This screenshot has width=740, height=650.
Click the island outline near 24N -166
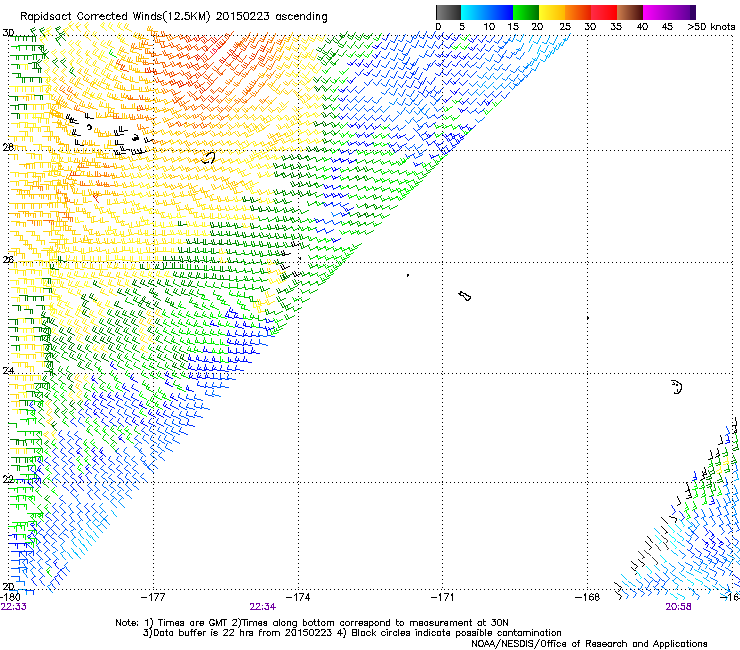[677, 387]
